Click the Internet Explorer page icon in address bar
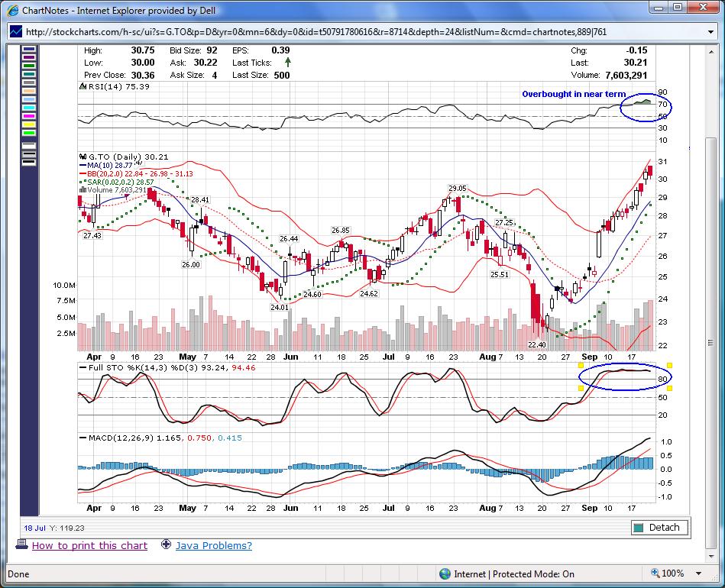Viewport: 725px width, 588px height. tap(16, 31)
